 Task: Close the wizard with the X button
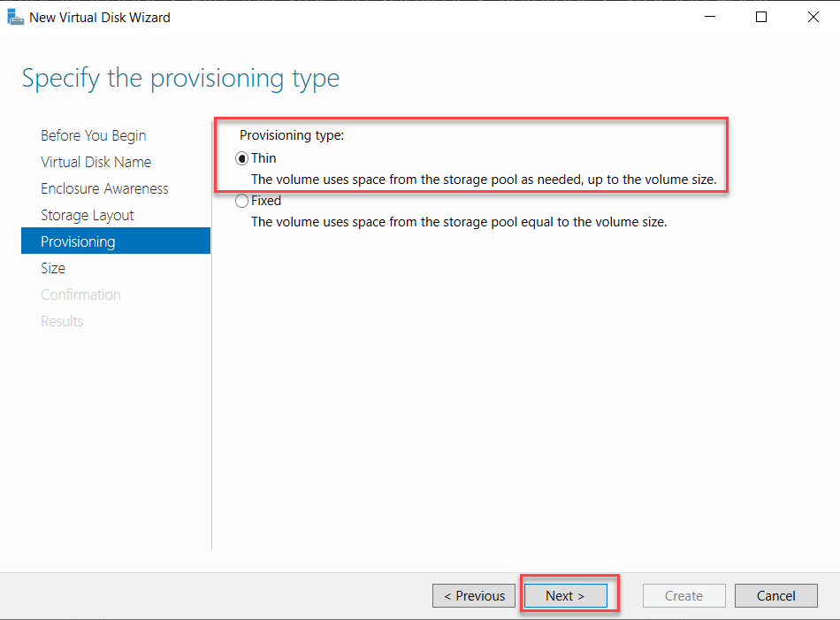(813, 17)
